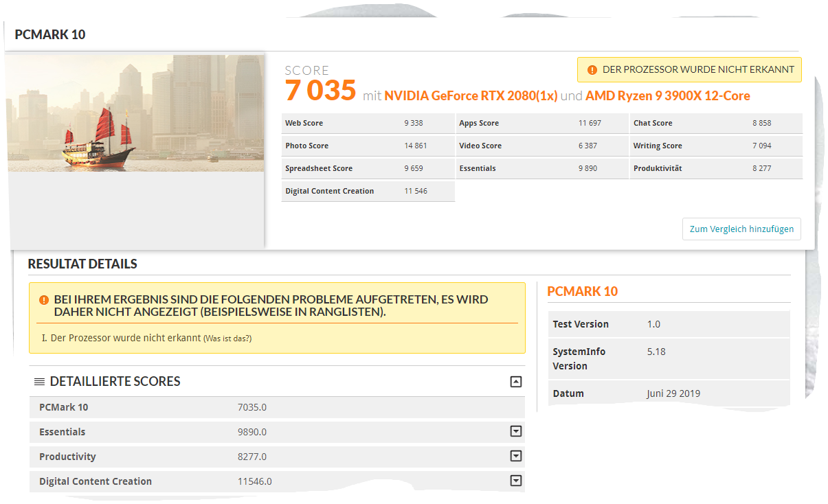Viewport: 828px width, 504px height.
Task: Expand Digital Content Creation score details
Action: (x=516, y=481)
